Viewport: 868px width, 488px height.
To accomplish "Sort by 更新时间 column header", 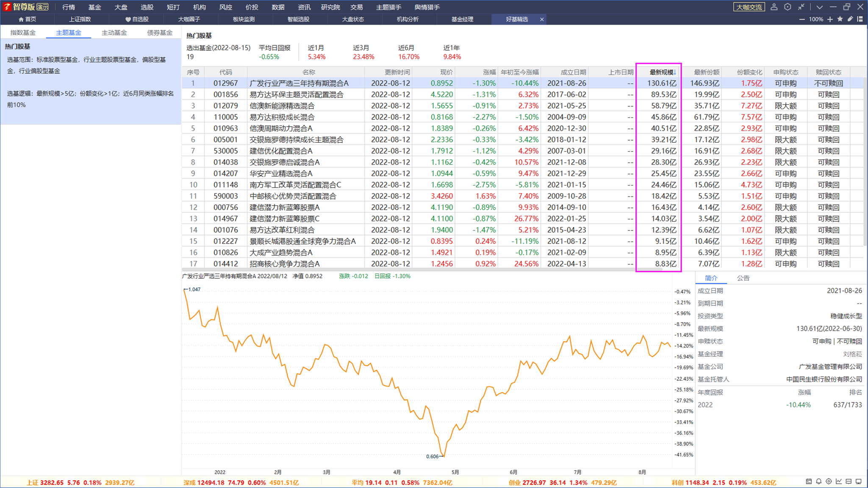I will [x=397, y=72].
